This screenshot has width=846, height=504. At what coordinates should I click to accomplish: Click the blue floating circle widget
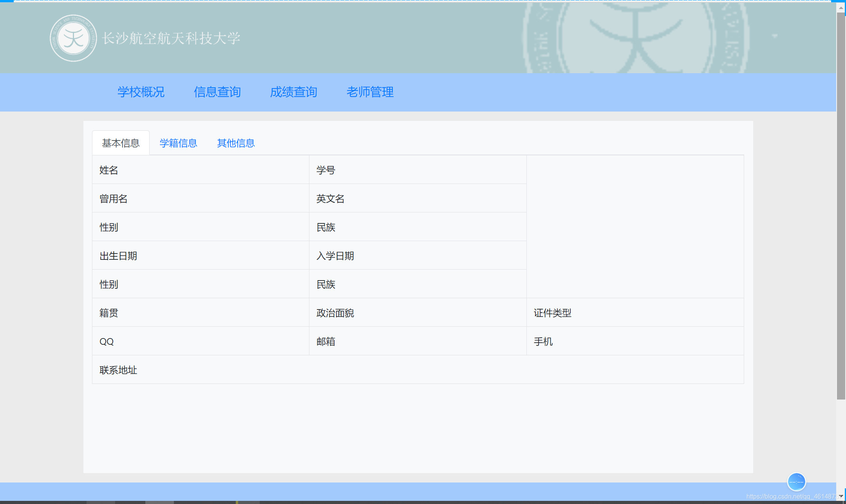pyautogui.click(x=796, y=482)
